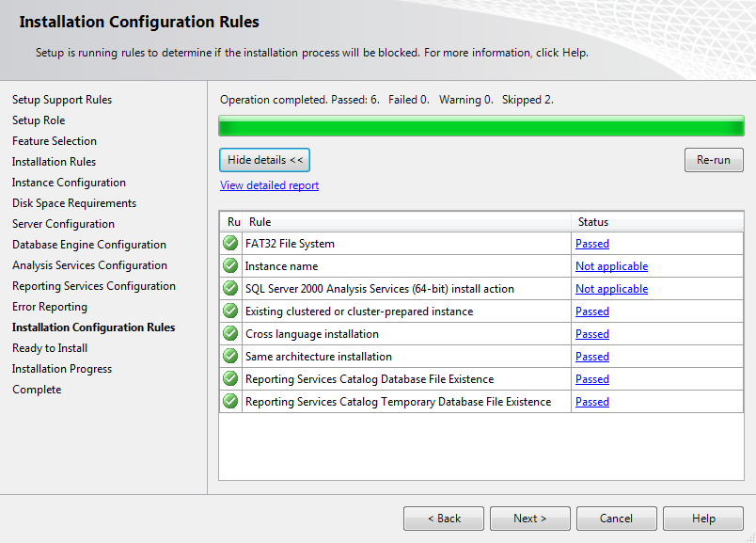The width and height of the screenshot is (756, 543).
Task: Click check icon for SQL Server 2000 Analysis Services
Action: pos(230,289)
